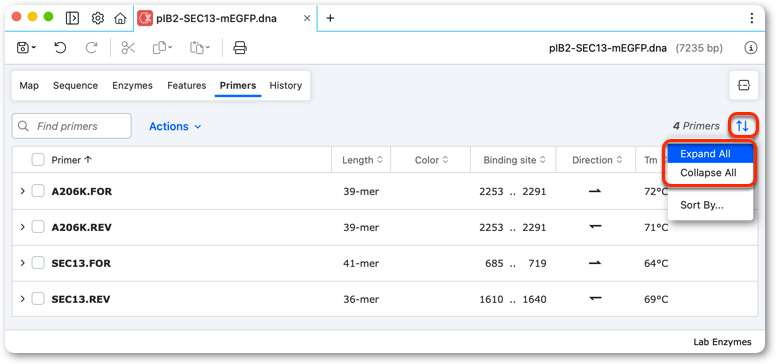Sort by Primer column header
This screenshot has width=776, height=364.
72,160
